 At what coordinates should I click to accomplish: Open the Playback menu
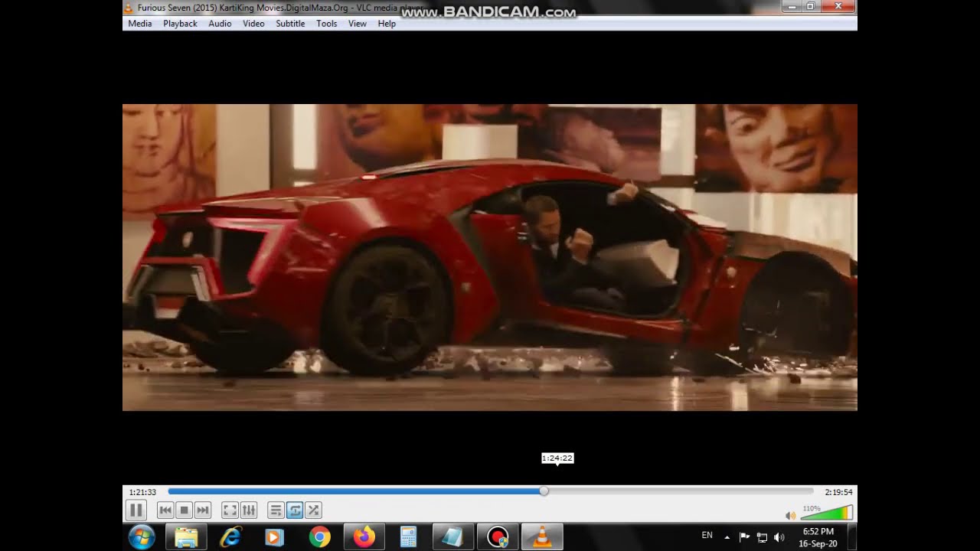[x=180, y=24]
